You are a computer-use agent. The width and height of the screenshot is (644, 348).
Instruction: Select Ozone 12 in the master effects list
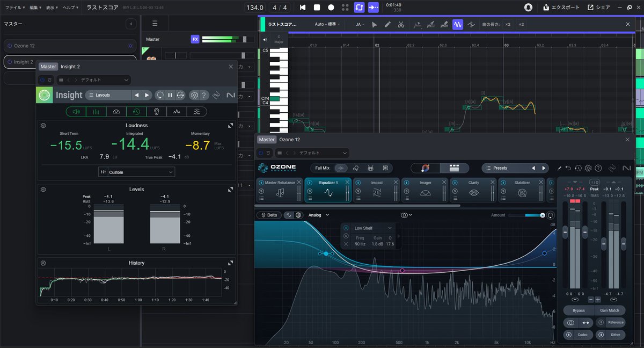70,46
